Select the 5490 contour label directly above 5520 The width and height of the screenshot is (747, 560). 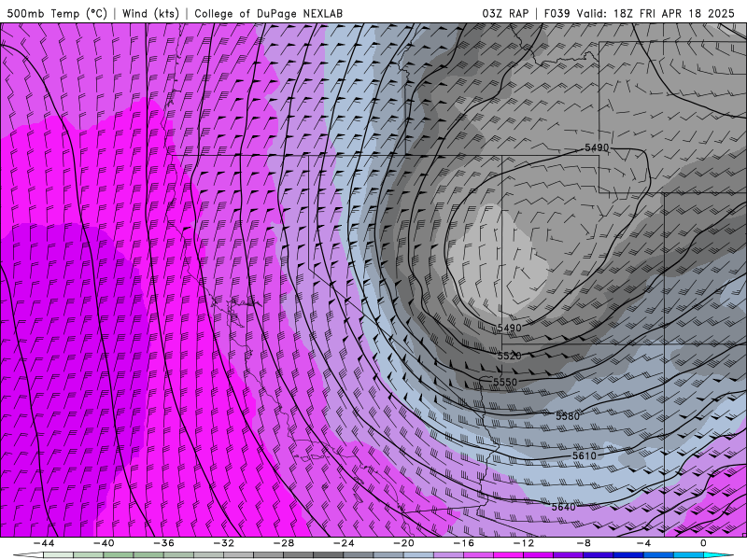click(x=509, y=329)
